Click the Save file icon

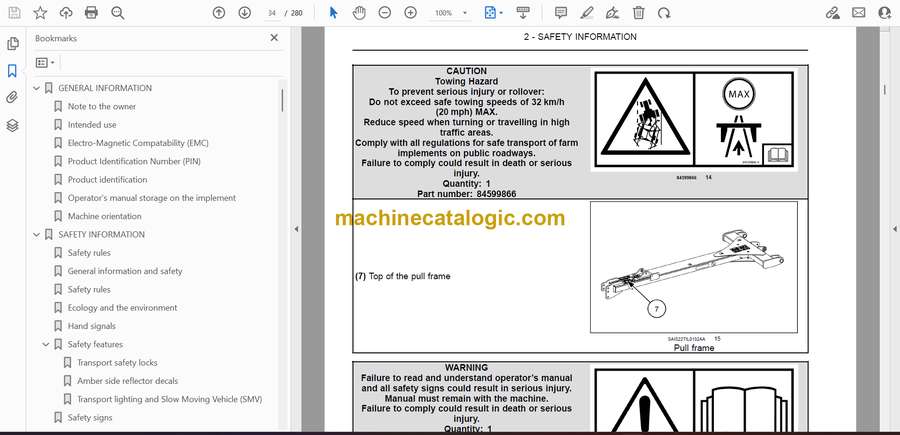tap(14, 13)
